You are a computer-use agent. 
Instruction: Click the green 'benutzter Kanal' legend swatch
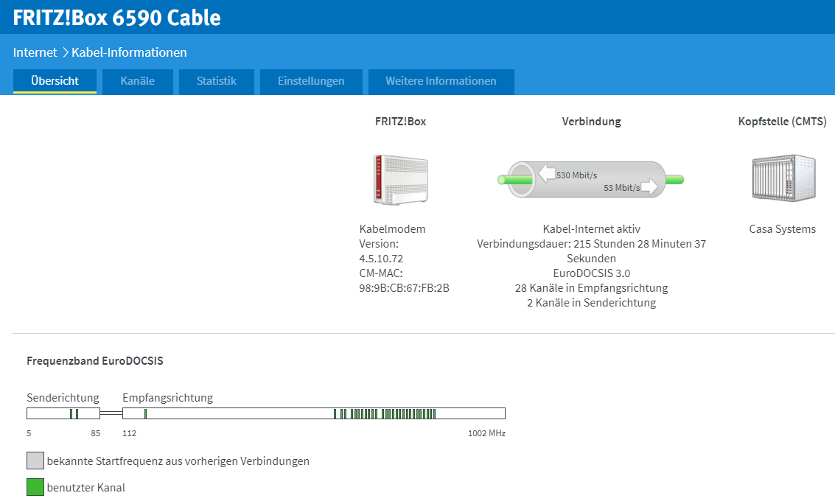coord(35,487)
